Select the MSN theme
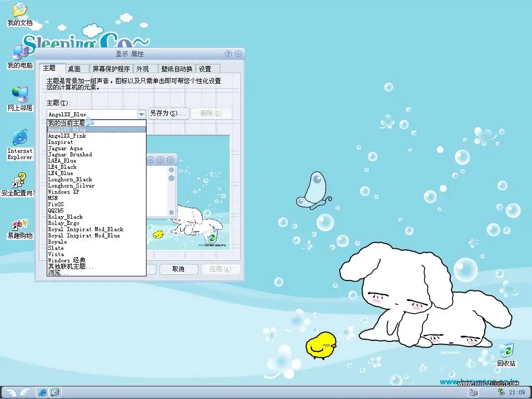The width and height of the screenshot is (532, 399). [96, 198]
